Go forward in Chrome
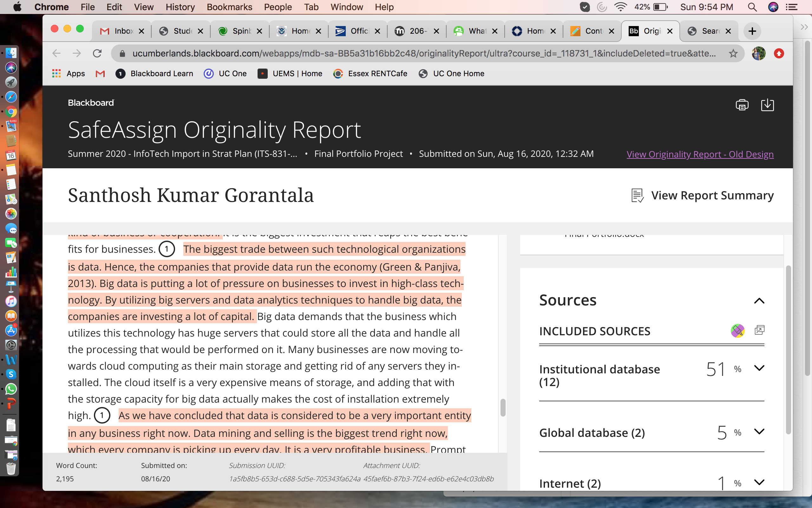This screenshot has height=508, width=812. point(77,53)
